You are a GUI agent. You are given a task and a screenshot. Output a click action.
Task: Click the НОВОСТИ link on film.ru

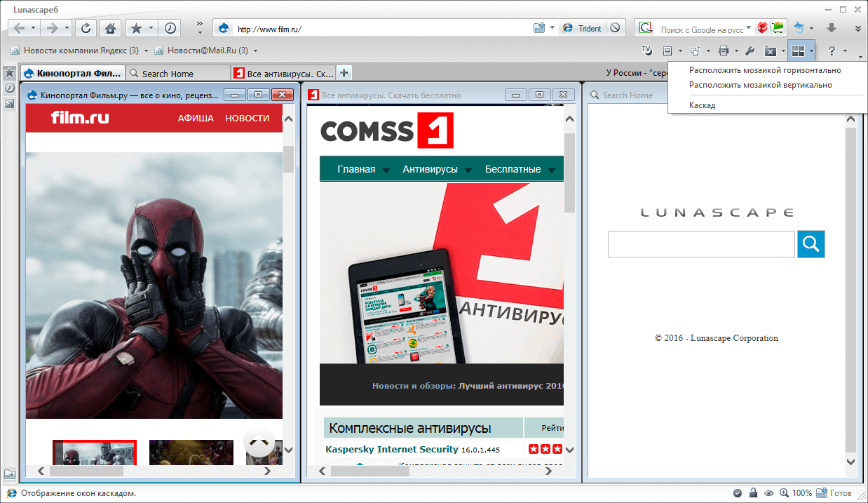point(247,118)
